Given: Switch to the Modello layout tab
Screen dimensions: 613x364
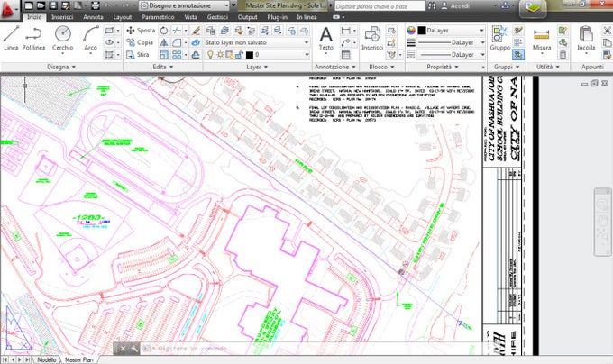Looking at the screenshot, I should coord(47,359).
